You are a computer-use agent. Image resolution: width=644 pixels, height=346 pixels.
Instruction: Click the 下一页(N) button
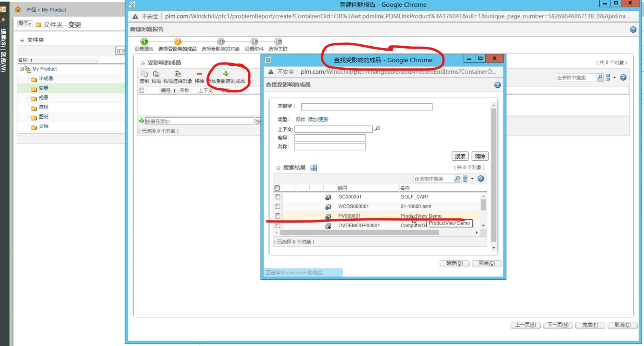point(558,325)
